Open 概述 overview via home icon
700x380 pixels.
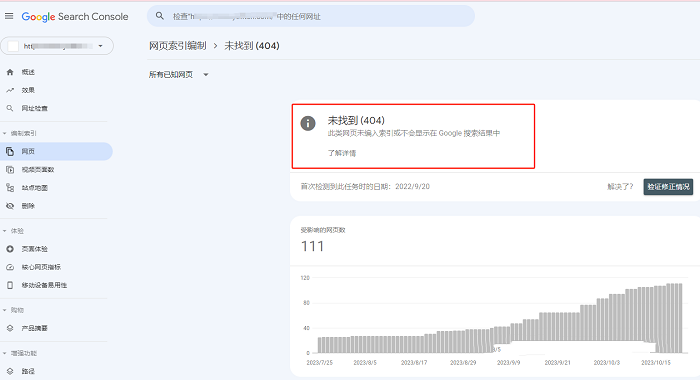(10, 72)
